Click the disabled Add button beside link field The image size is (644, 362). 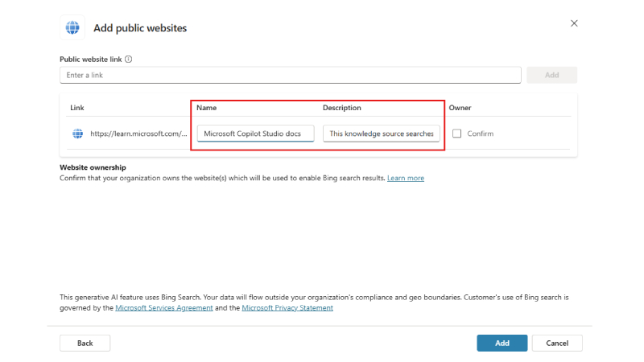551,75
